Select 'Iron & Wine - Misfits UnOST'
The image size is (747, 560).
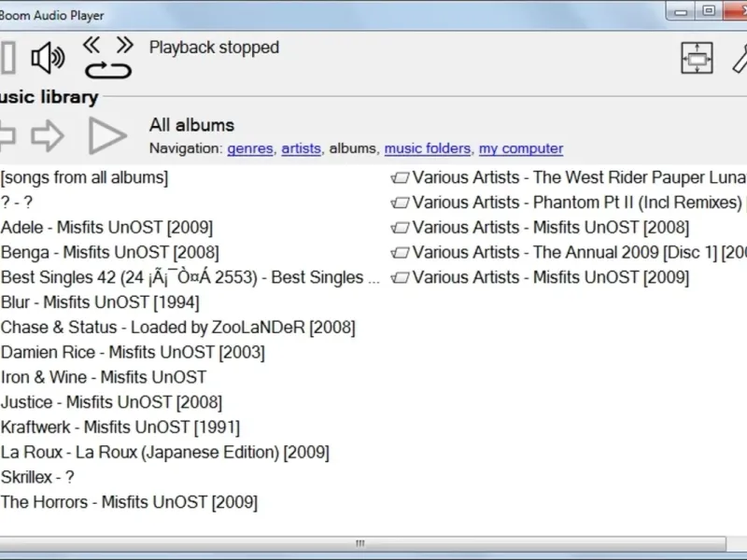click(x=104, y=377)
